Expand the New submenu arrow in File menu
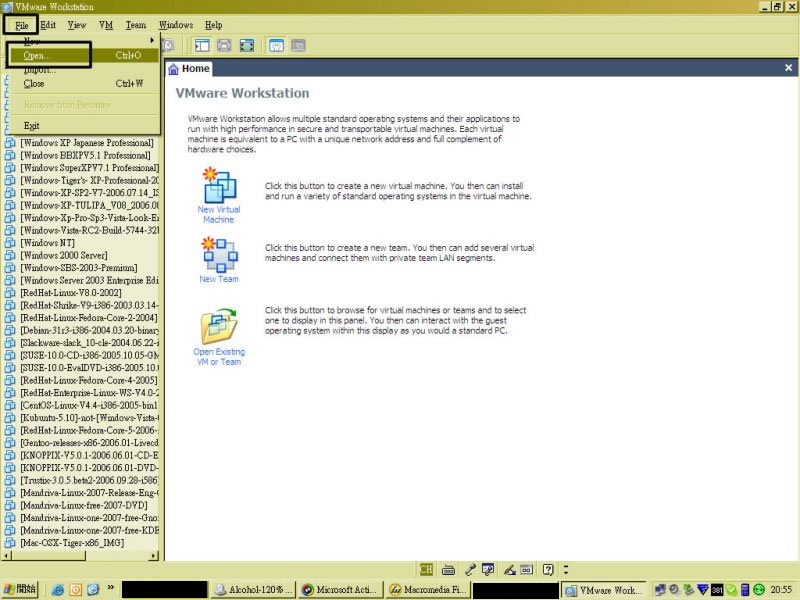 pyautogui.click(x=152, y=40)
